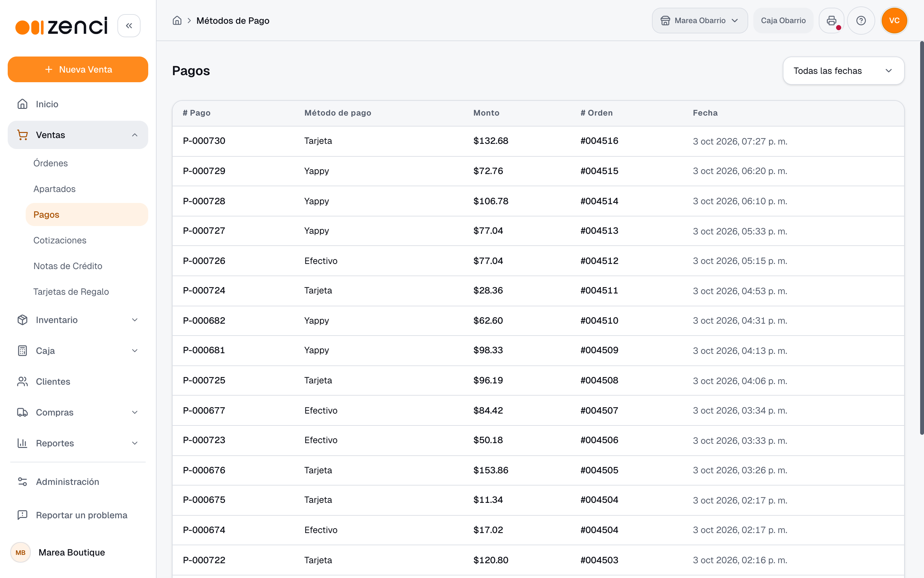This screenshot has width=924, height=578.
Task: Open payment row P-000726
Action: tap(538, 261)
